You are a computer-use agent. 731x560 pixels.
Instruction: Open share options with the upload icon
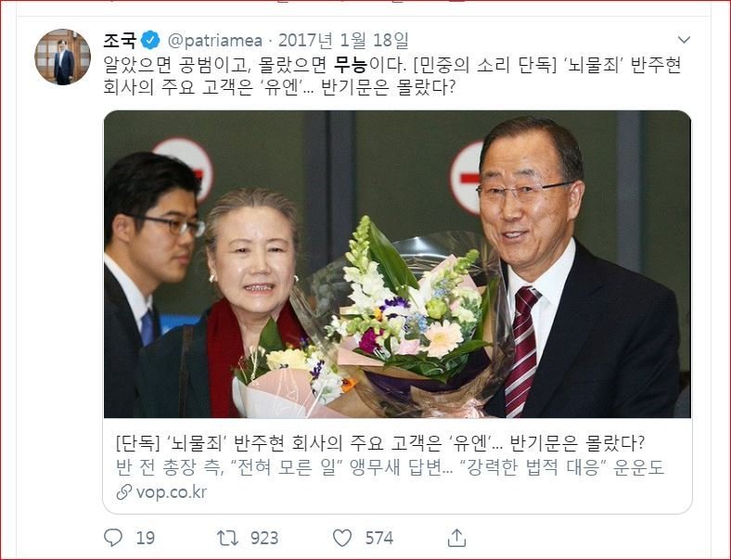click(x=456, y=538)
